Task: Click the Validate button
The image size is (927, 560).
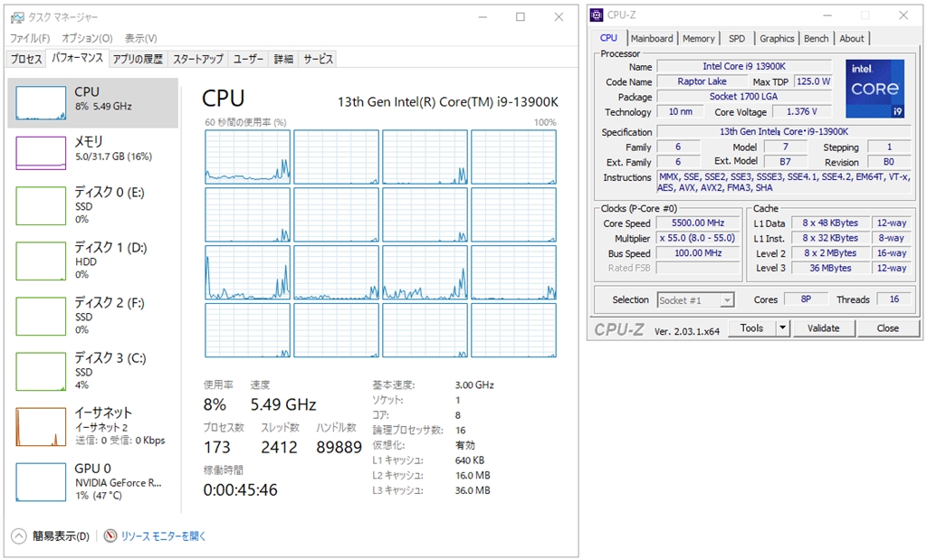Action: pyautogui.click(x=824, y=327)
